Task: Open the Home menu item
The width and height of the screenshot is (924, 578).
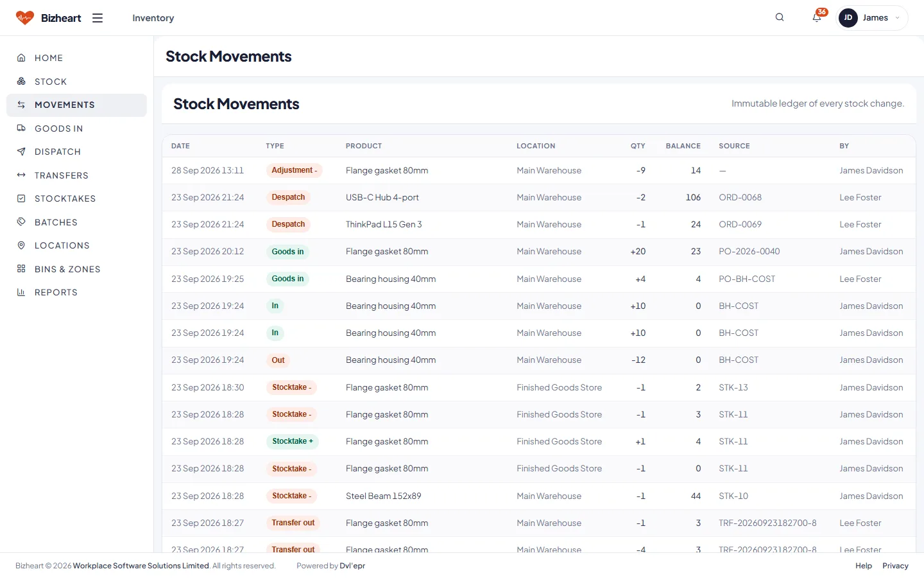Action: pyautogui.click(x=76, y=58)
